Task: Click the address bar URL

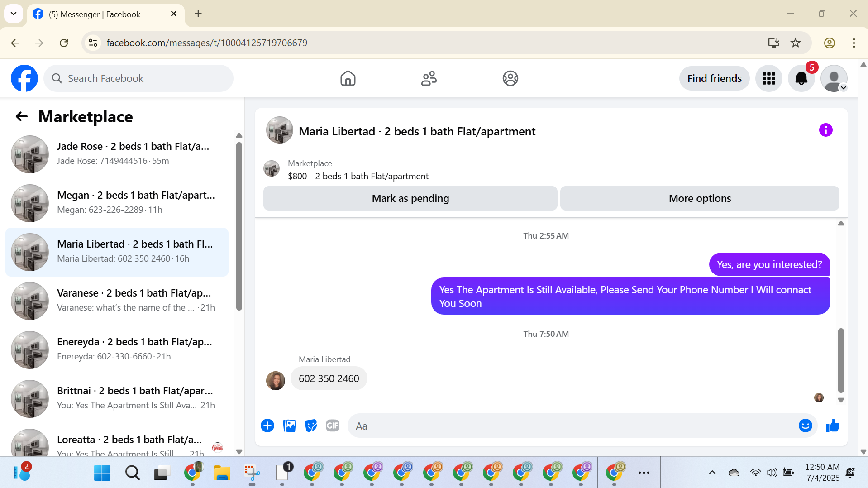Action: (207, 43)
